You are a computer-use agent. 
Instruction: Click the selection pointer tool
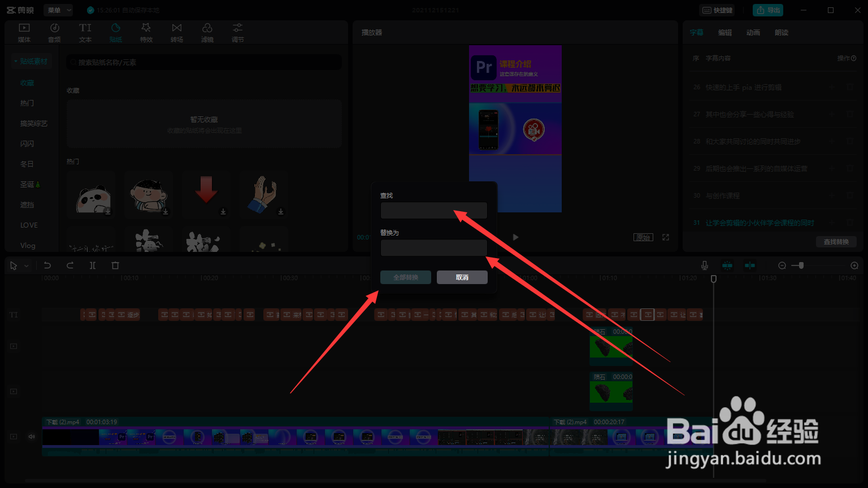click(x=14, y=265)
